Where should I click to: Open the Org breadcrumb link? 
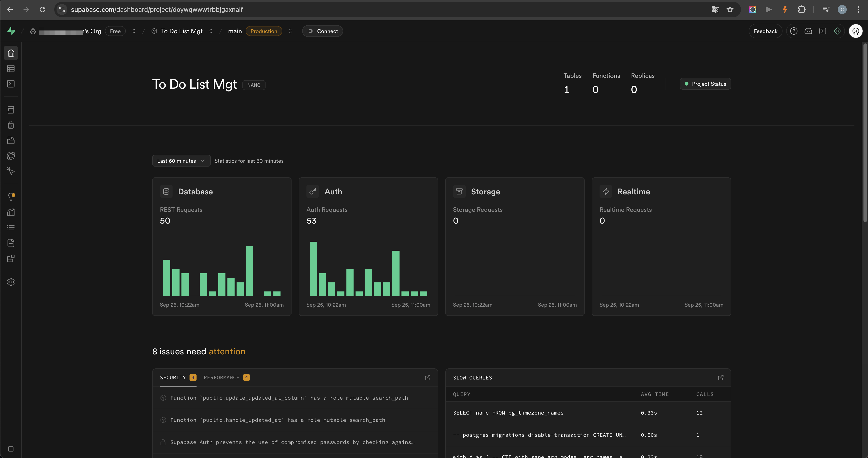point(66,31)
